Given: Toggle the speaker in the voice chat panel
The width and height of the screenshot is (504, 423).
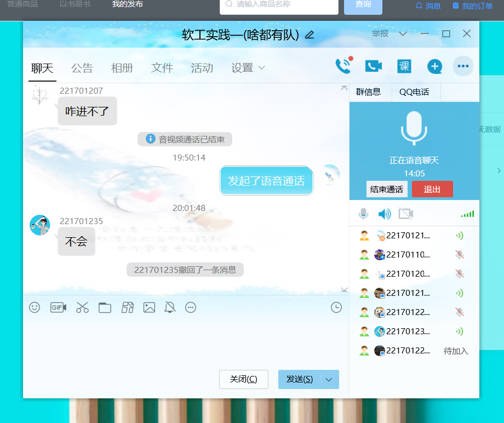Looking at the screenshot, I should pos(384,214).
